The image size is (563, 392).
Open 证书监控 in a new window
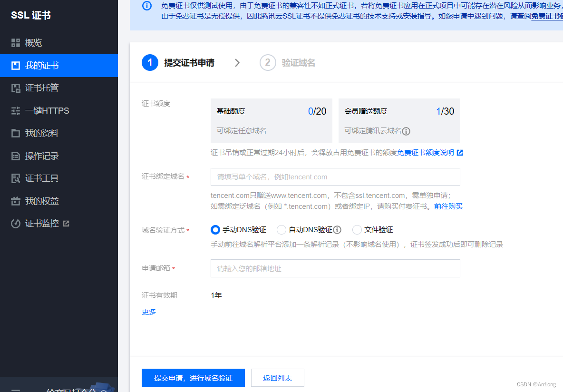coord(35,223)
